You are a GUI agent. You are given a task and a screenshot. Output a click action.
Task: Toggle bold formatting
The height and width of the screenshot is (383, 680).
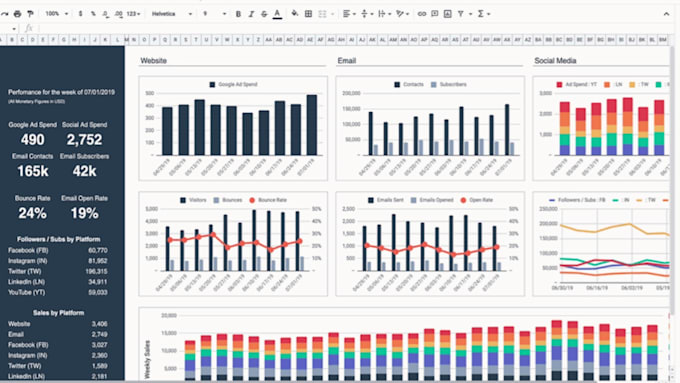(238, 14)
